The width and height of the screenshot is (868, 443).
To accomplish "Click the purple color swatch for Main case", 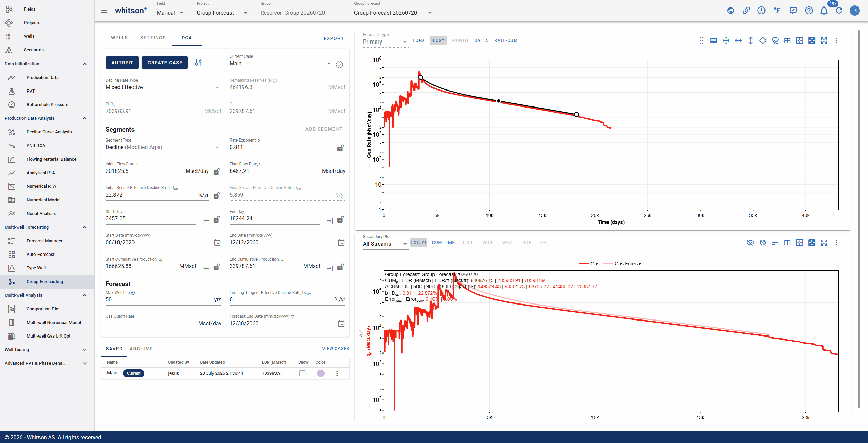I will 321,373.
